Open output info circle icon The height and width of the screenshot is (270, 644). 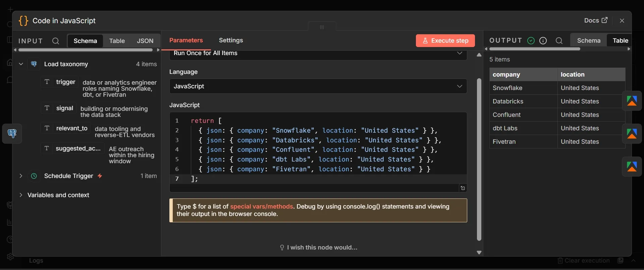click(x=543, y=41)
